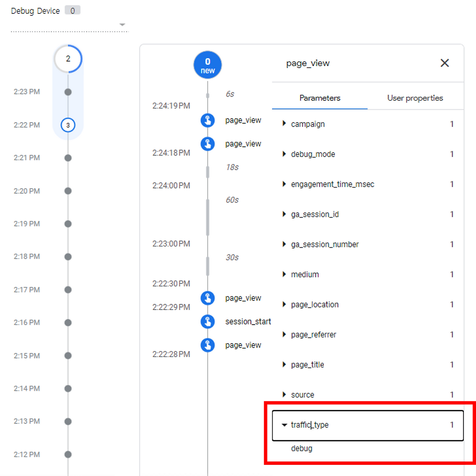Image resolution: width=476 pixels, height=476 pixels.
Task: Click the bubble showing 2 events
Action: click(x=68, y=59)
